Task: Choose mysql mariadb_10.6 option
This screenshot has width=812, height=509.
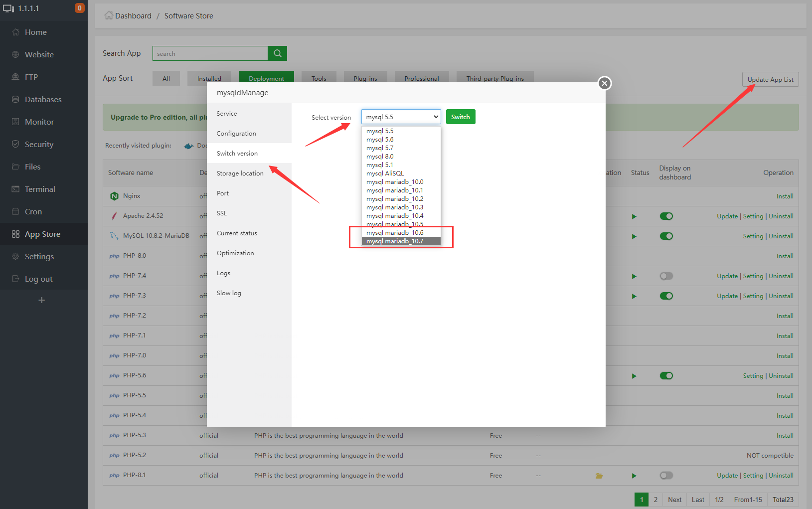Action: pyautogui.click(x=401, y=233)
